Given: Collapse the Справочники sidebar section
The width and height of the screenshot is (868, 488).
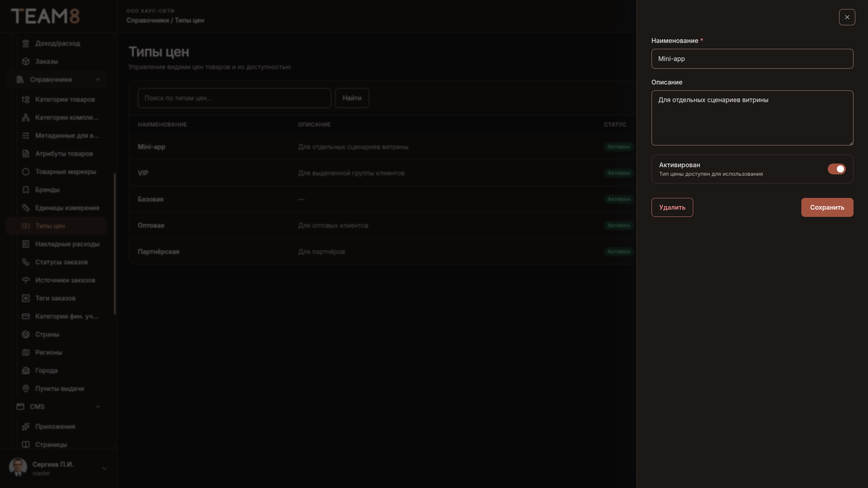Looking at the screenshot, I should (98, 80).
